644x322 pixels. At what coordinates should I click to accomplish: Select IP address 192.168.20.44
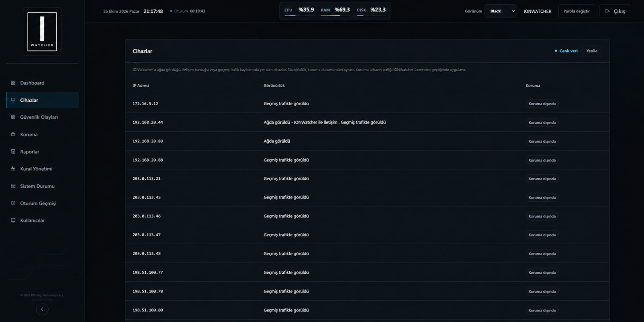[148, 122]
